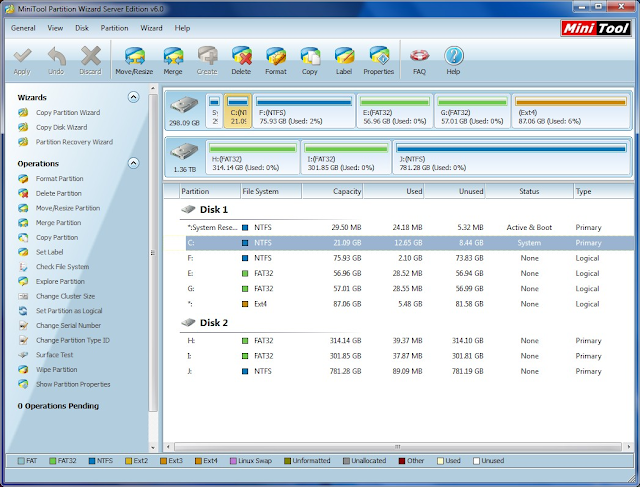Select the Move/Resize toolbar tool
The height and width of the screenshot is (487, 640).
(134, 60)
